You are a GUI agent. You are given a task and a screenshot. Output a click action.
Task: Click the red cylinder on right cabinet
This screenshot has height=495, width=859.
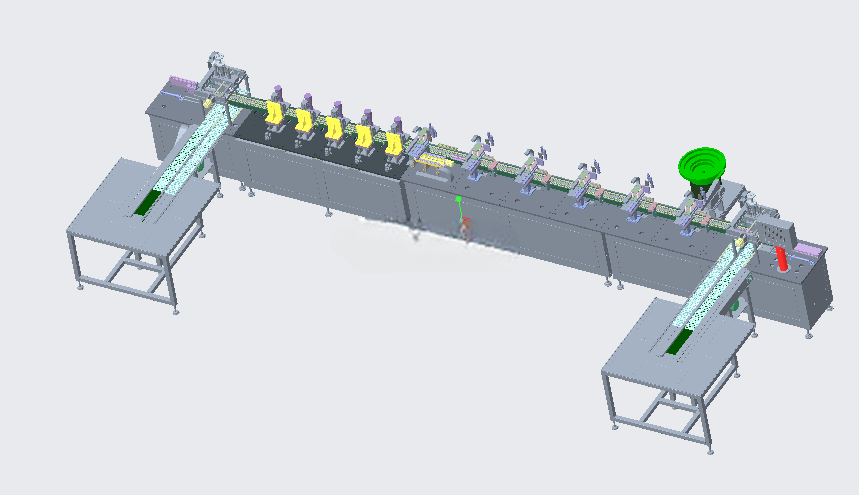click(781, 259)
